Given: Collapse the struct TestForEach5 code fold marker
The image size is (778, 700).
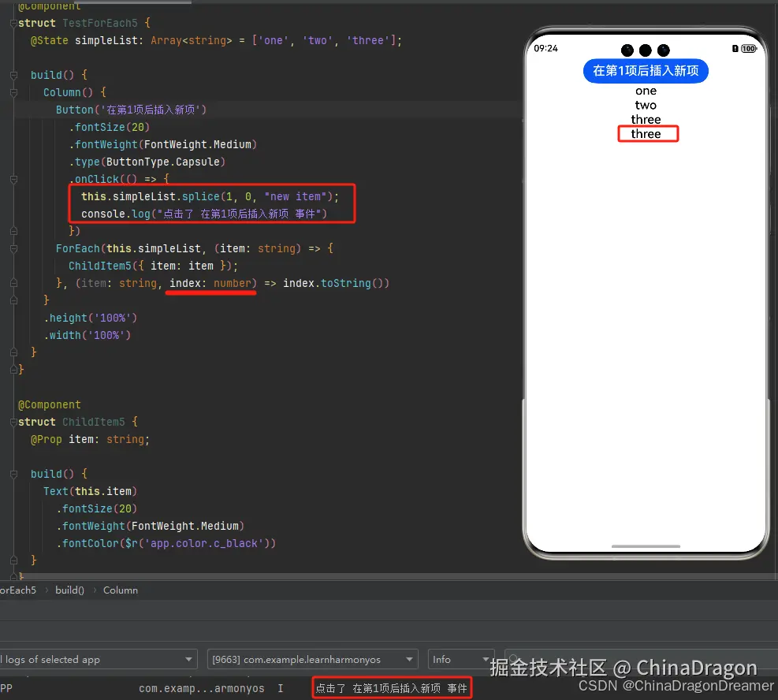Looking at the screenshot, I should 13,24.
